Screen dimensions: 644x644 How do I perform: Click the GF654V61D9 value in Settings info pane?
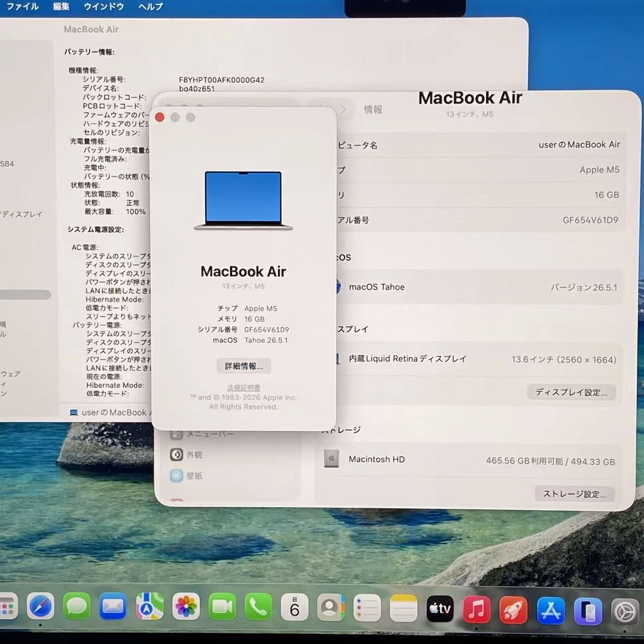(x=591, y=220)
